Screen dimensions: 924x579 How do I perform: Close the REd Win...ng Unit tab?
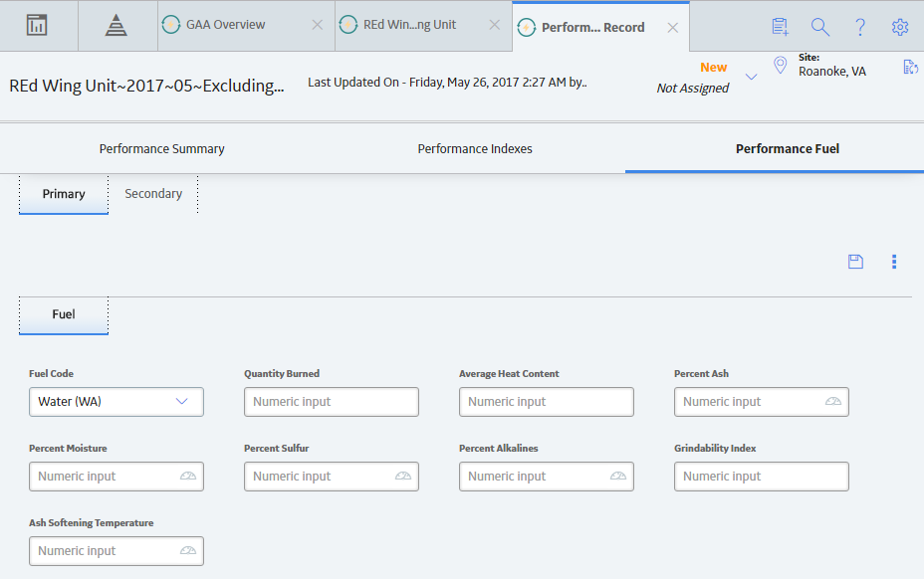495,25
